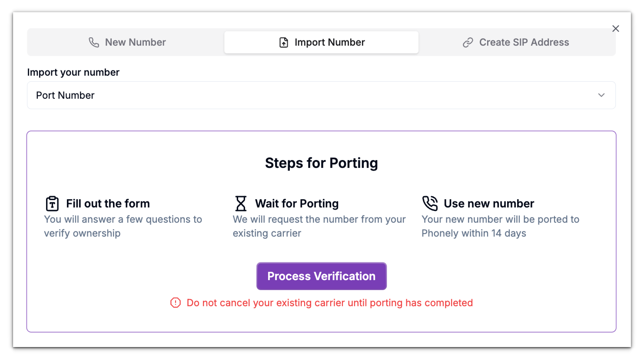Close the dialog with the X icon
Image resolution: width=644 pixels, height=361 pixels.
click(616, 28)
